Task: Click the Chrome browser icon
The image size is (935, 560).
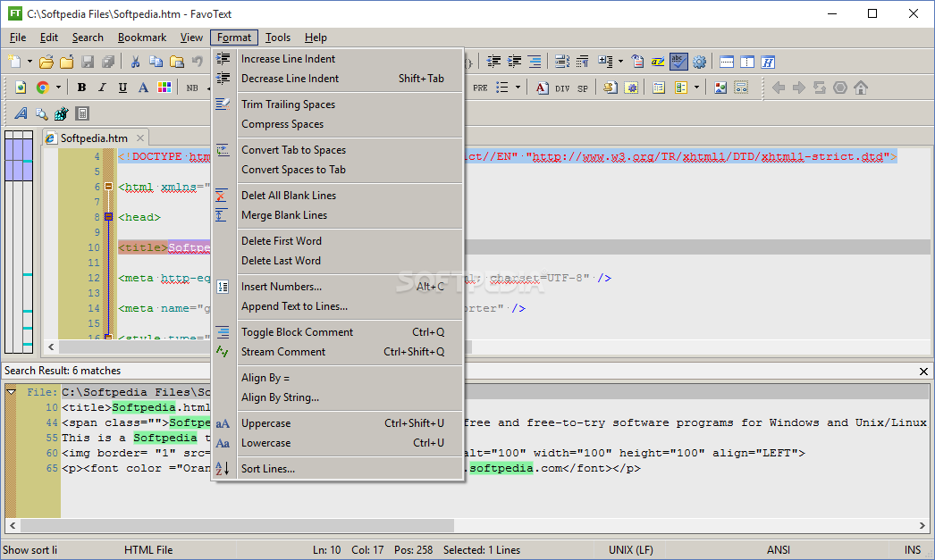Action: coord(42,88)
